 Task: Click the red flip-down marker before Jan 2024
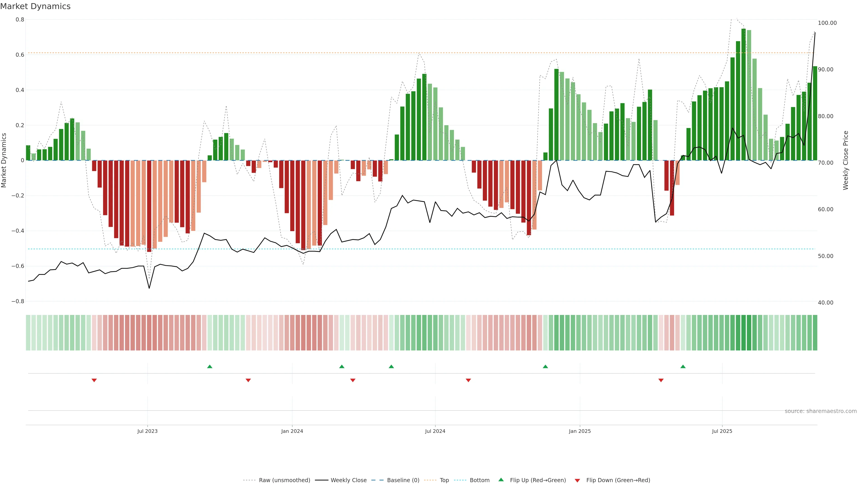(248, 380)
